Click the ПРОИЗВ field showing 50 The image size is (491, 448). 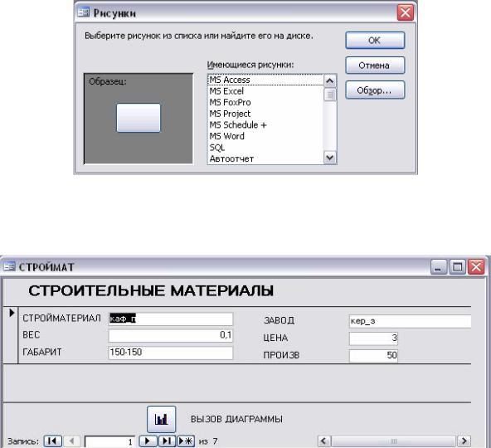[x=373, y=356]
